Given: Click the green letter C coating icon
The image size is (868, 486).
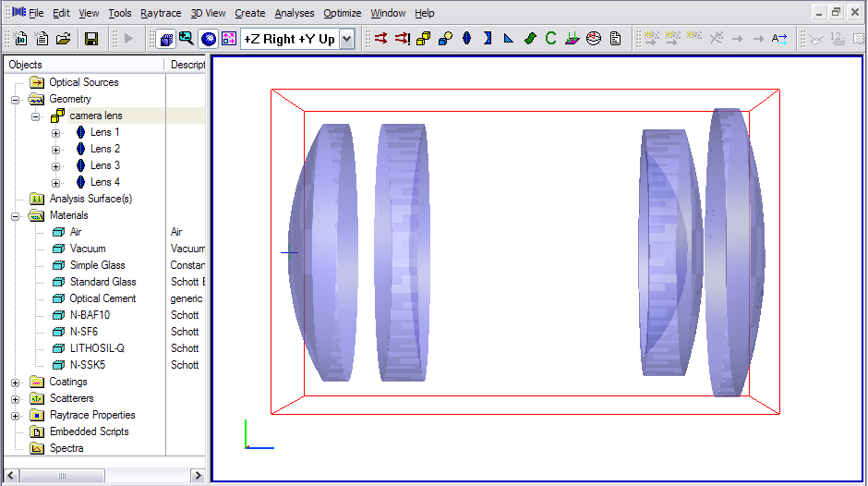Looking at the screenshot, I should (550, 39).
